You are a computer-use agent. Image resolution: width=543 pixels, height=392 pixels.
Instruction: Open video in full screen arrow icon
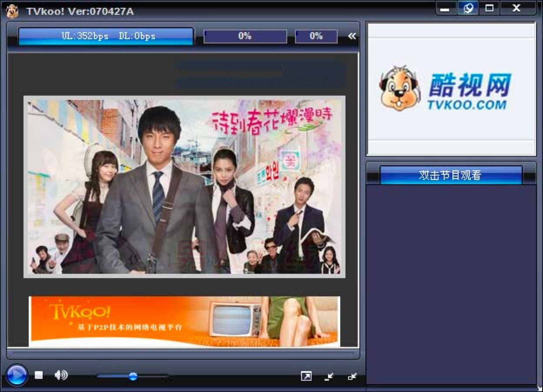tap(306, 376)
